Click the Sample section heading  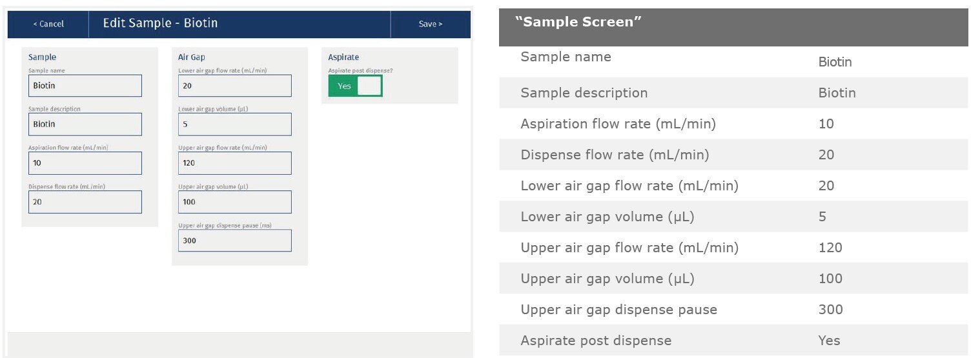click(x=42, y=57)
